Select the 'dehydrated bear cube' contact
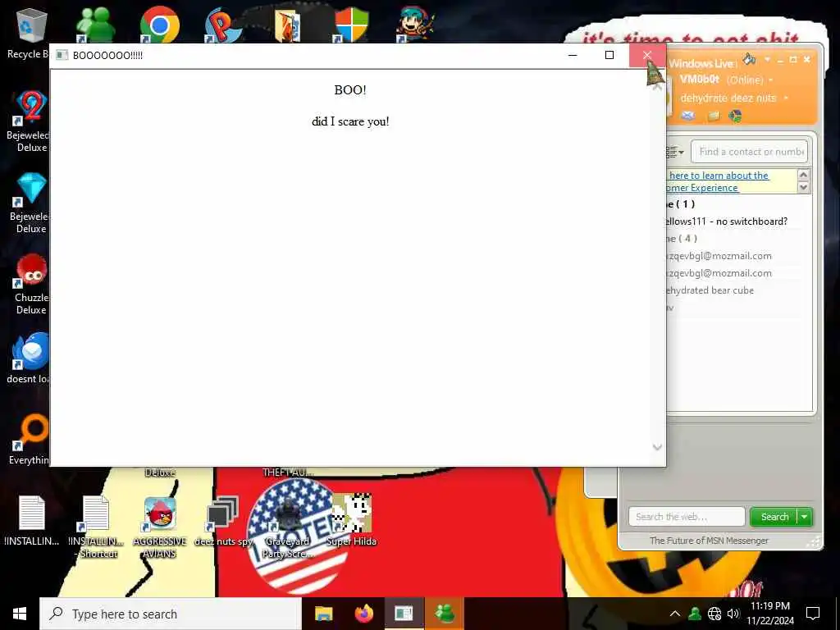This screenshot has height=630, width=840. click(x=710, y=290)
